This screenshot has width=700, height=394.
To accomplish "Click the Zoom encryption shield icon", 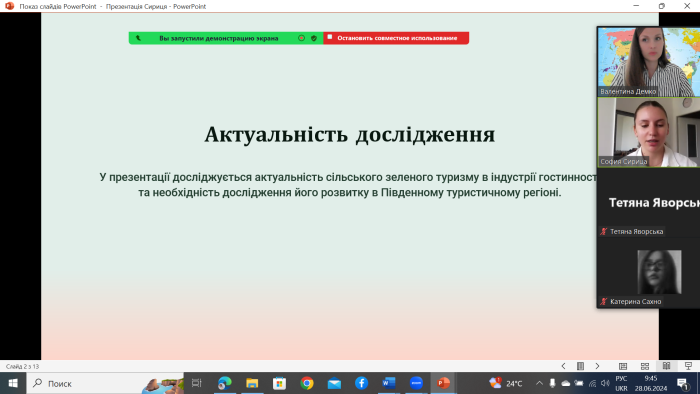I will pos(314,38).
